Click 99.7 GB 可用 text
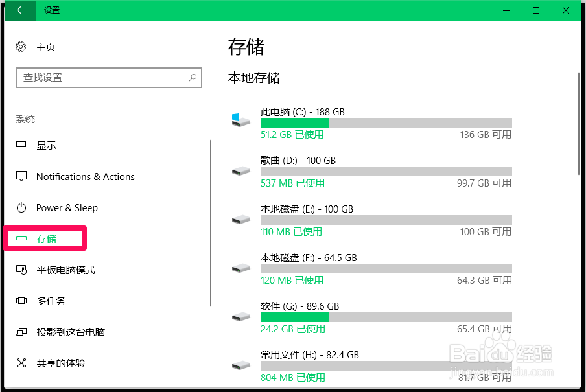 tap(484, 183)
